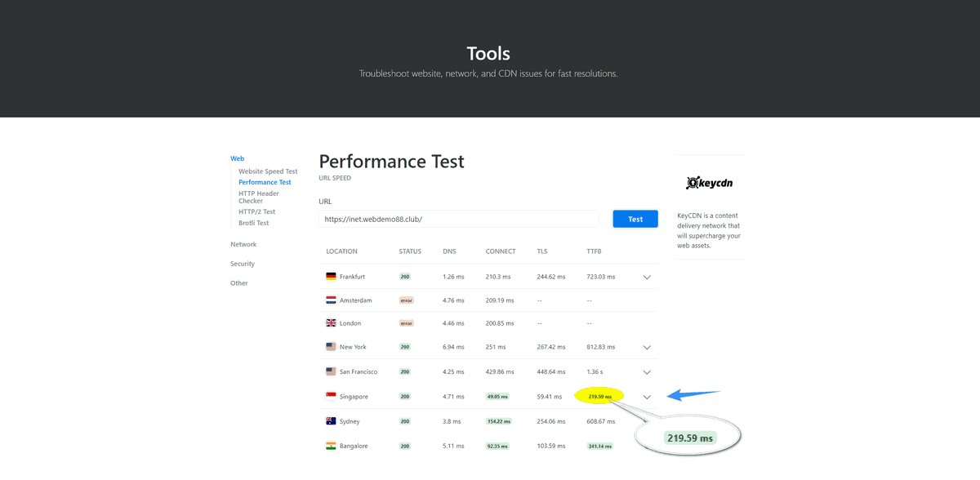Expand the Other category in sidebar

(x=239, y=283)
